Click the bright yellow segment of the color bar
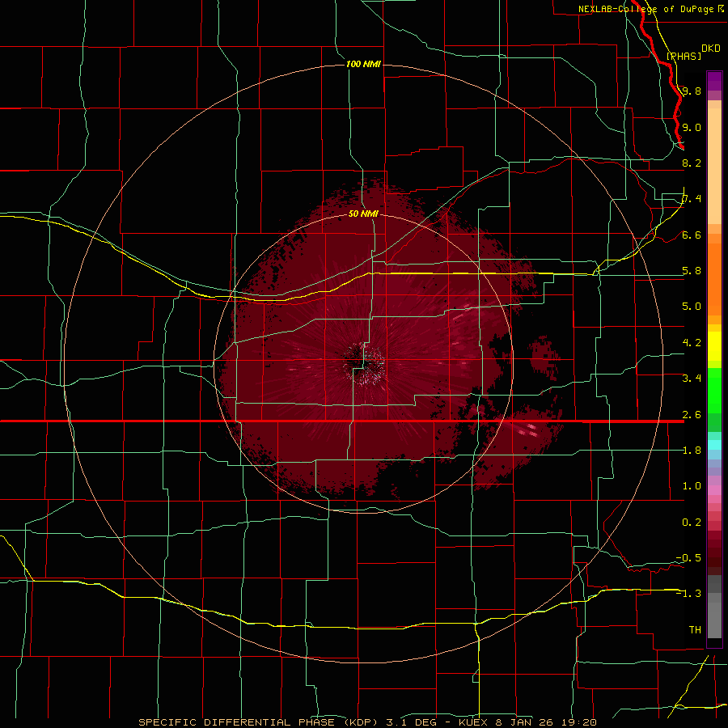 [714, 346]
